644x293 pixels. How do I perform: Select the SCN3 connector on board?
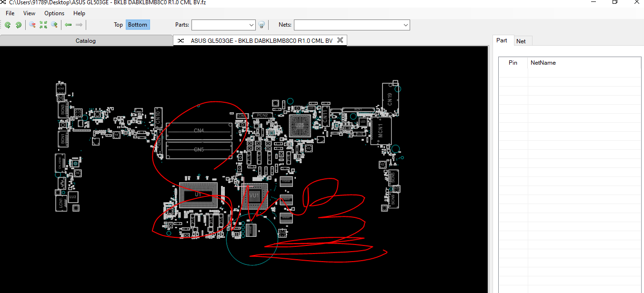[x=62, y=110]
